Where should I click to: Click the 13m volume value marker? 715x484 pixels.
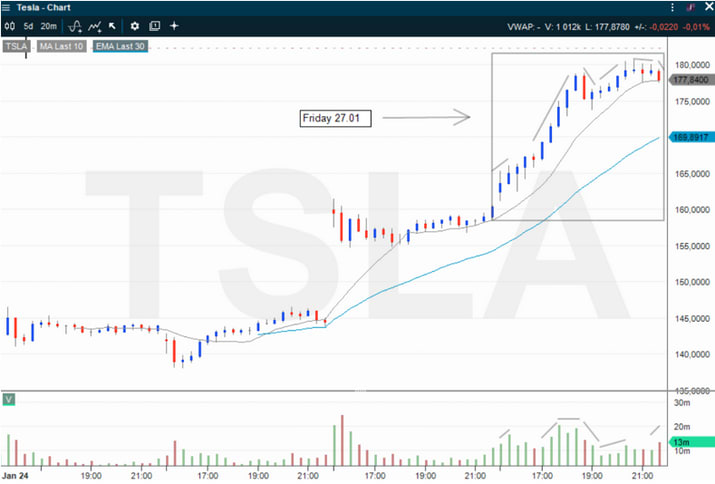[x=691, y=442]
